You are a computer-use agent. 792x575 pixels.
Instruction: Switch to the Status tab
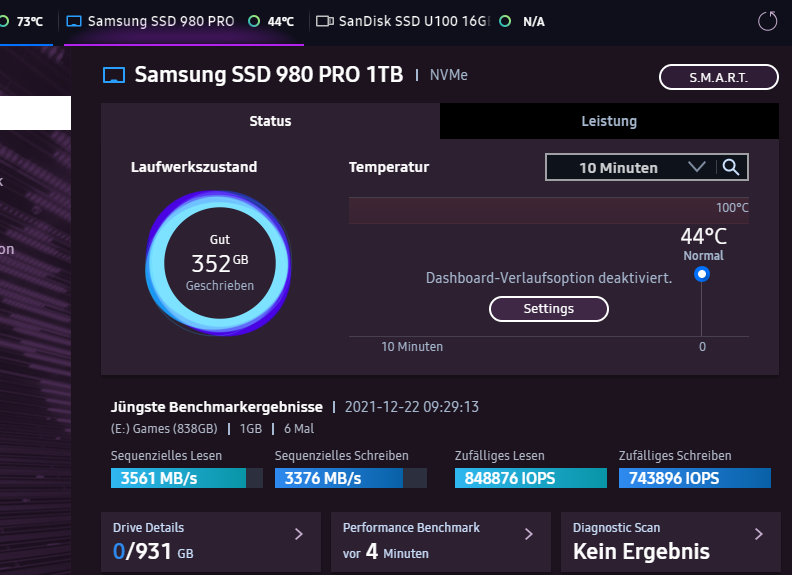coord(270,121)
